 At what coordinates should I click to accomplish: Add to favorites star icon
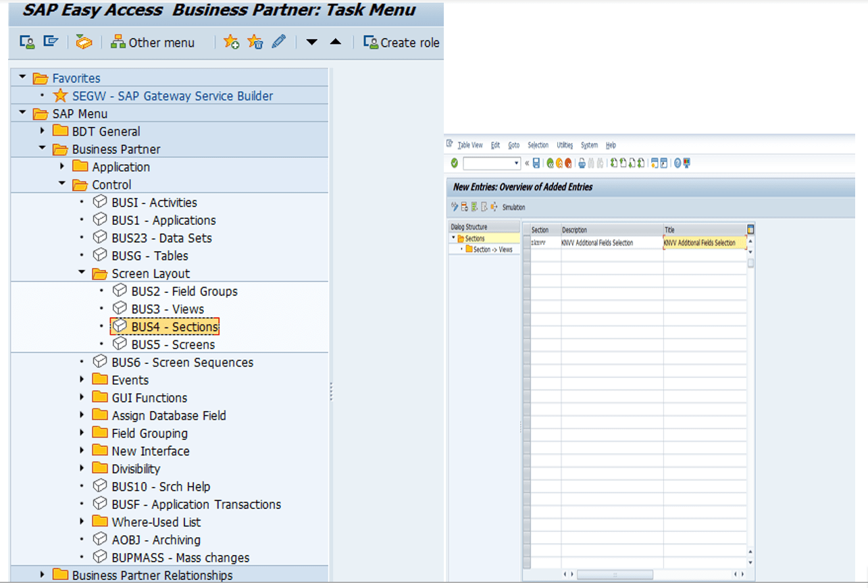[232, 42]
